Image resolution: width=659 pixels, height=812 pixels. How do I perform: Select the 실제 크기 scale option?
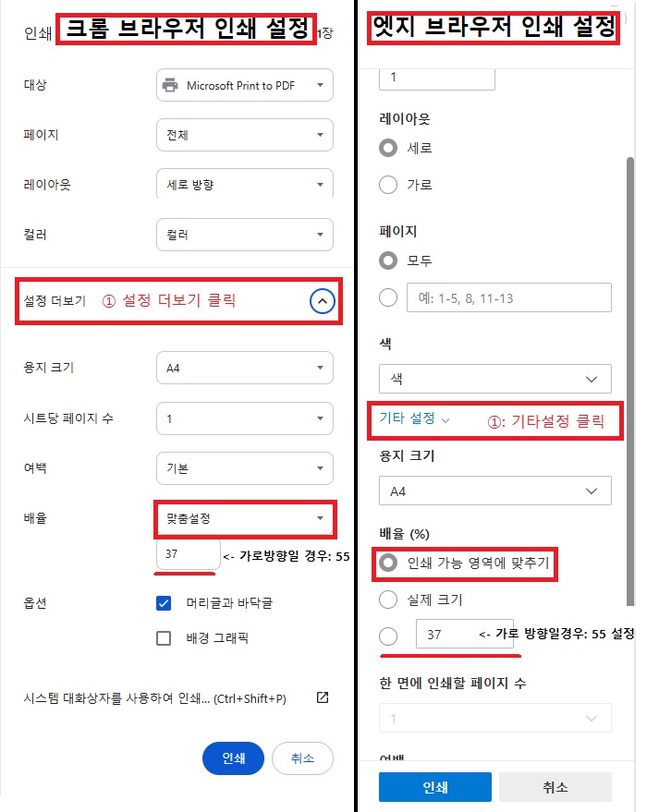click(x=388, y=600)
